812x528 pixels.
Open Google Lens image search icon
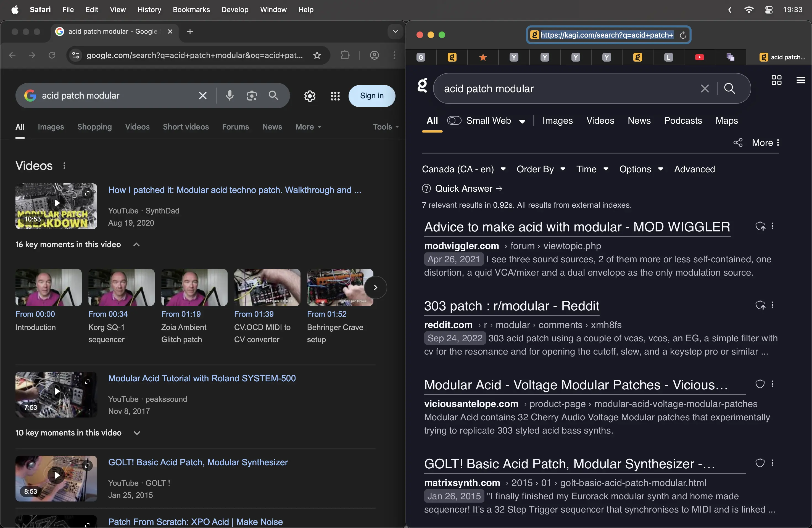[252, 96]
